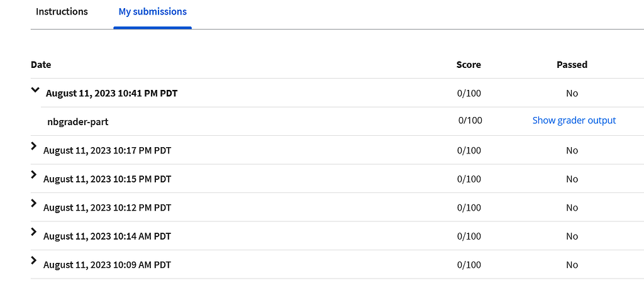The image size is (644, 288).
Task: Open the Show grader output link
Action: (574, 121)
